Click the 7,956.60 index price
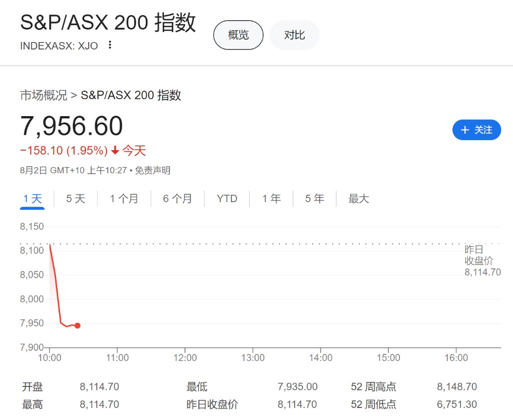 [x=72, y=126]
